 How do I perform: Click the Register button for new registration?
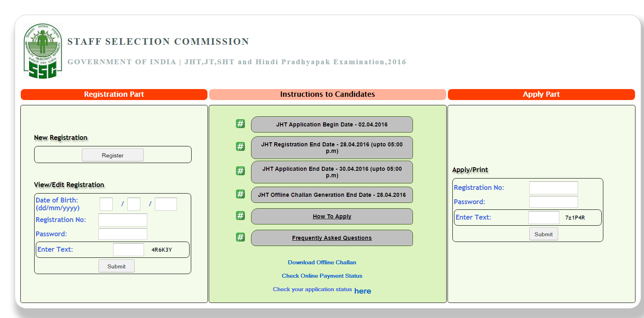coord(113,155)
